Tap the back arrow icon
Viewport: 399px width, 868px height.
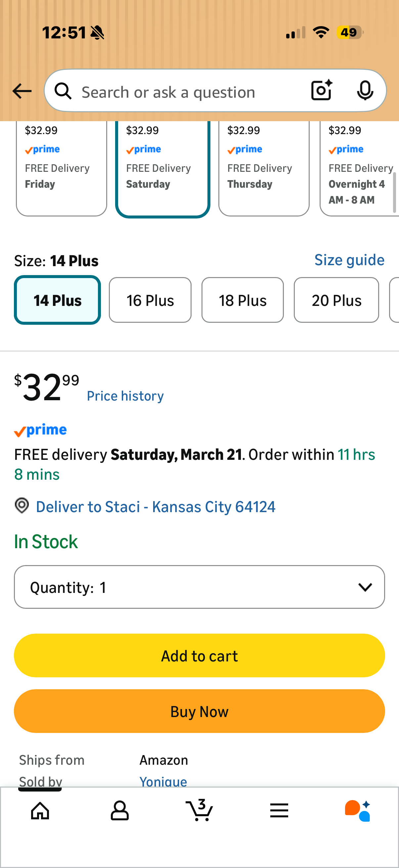click(x=22, y=91)
